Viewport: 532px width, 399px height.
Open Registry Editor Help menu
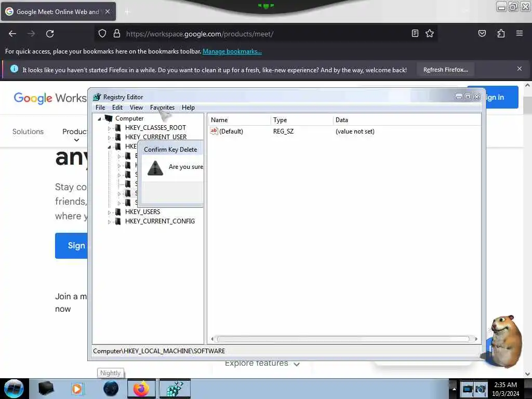click(188, 107)
